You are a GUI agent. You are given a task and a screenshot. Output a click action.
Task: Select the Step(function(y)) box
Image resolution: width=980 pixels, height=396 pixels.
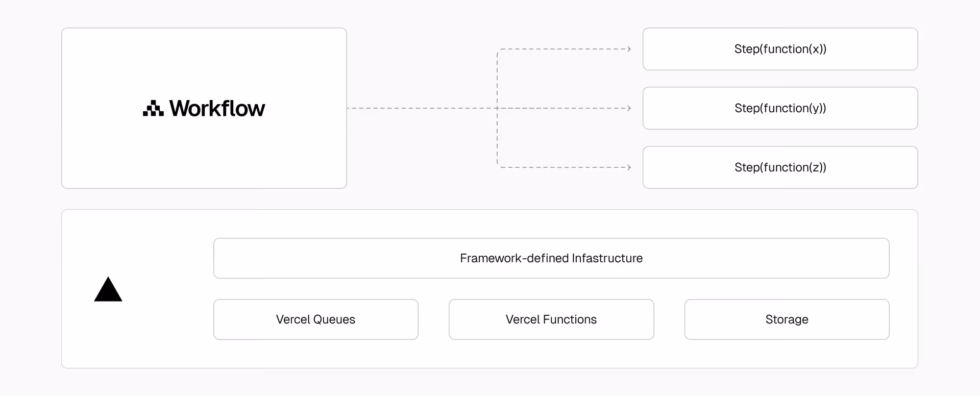(x=780, y=108)
